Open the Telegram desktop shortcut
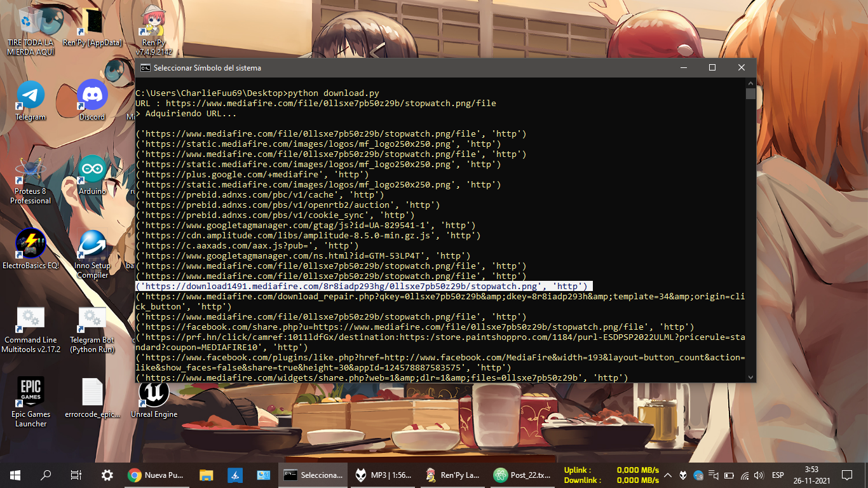Image resolution: width=868 pixels, height=488 pixels. click(31, 95)
